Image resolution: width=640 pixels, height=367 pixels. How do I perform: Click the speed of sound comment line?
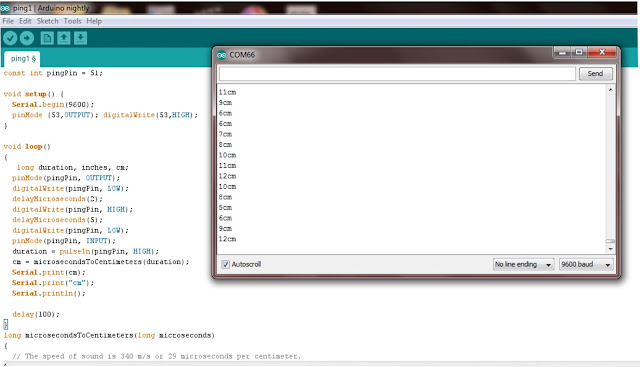(x=156, y=356)
